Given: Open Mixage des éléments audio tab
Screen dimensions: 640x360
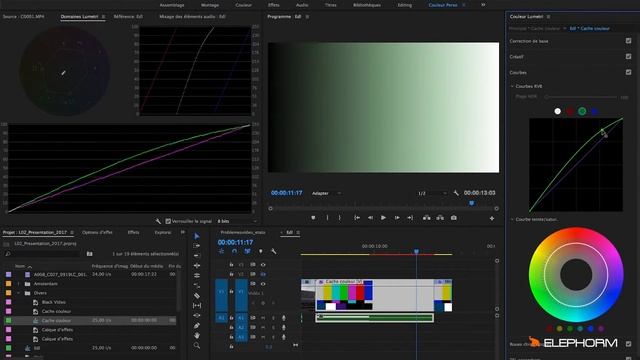Looking at the screenshot, I should (x=192, y=17).
